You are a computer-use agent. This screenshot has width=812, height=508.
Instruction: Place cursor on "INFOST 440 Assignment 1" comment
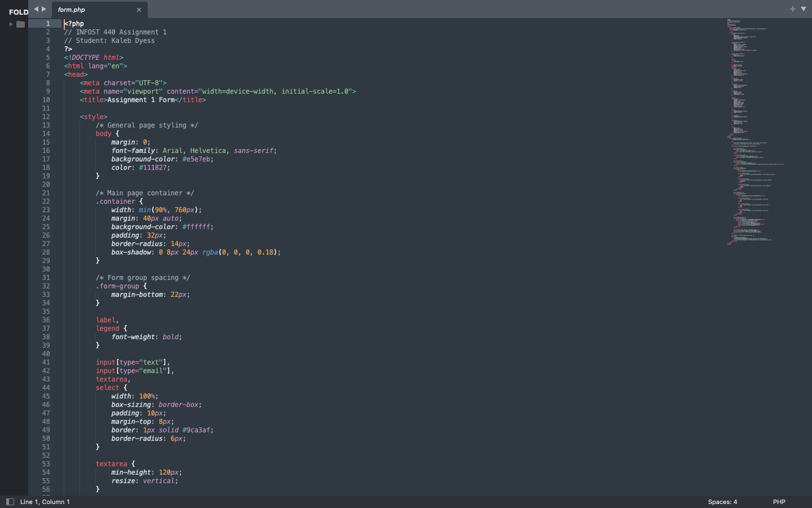click(x=121, y=32)
